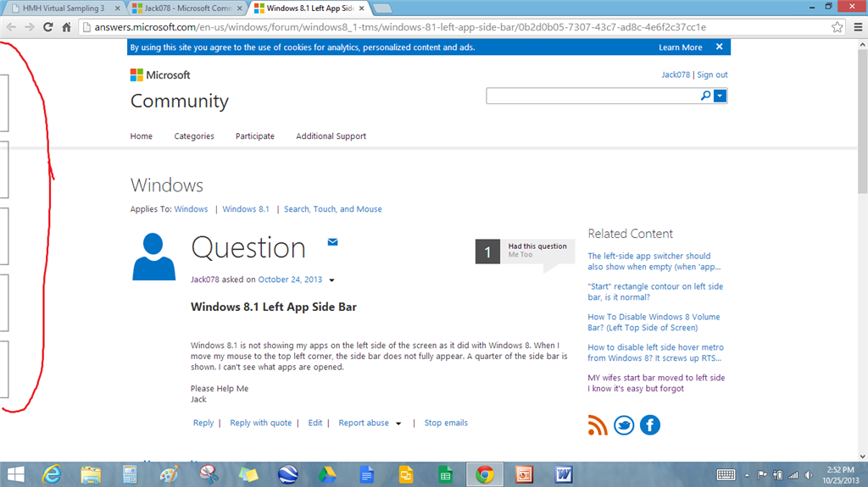This screenshot has width=868, height=487.
Task: Open Google Earth from the taskbar
Action: (x=288, y=474)
